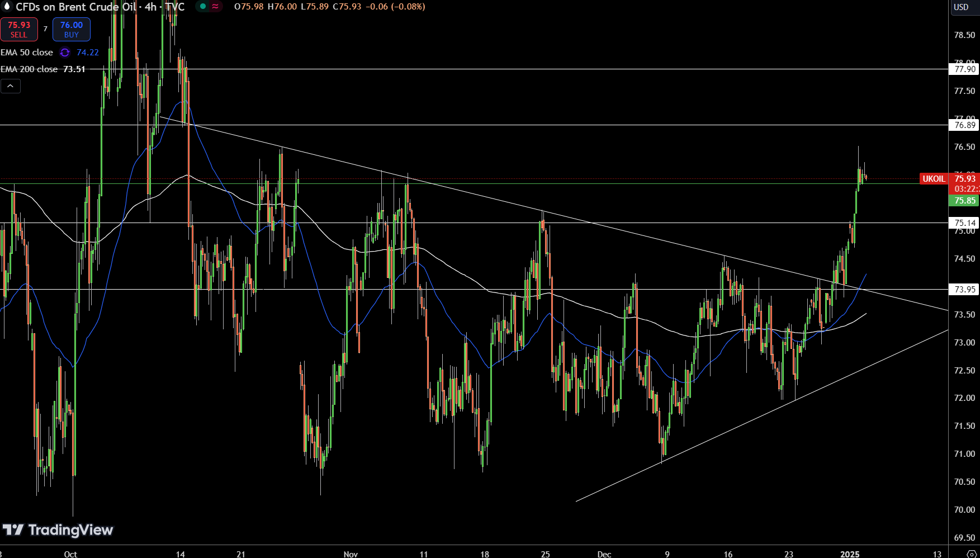This screenshot has width=980, height=558.
Task: Open chart settings gear at bottom right
Action: [972, 554]
